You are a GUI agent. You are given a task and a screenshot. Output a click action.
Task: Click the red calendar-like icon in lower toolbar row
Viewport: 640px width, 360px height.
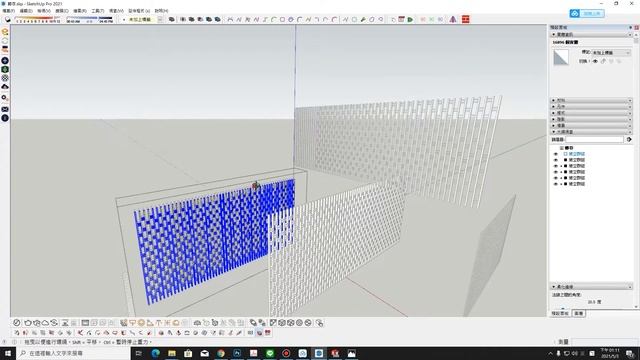268,333
